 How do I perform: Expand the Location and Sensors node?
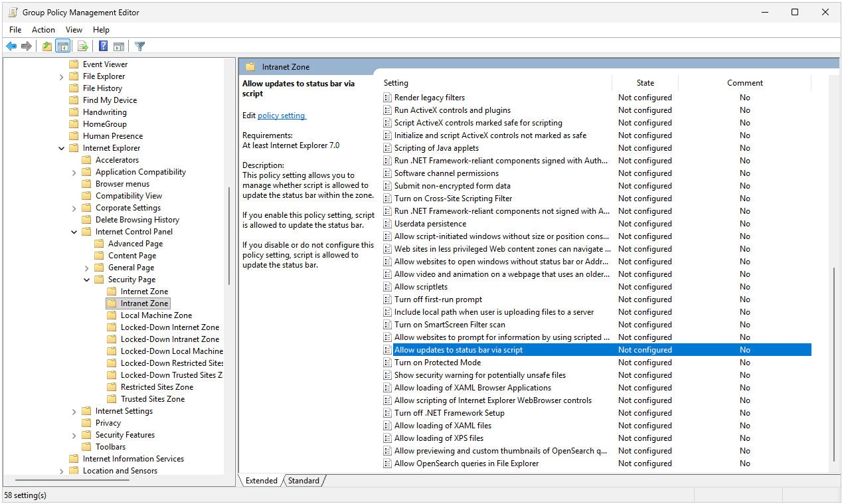coord(62,471)
